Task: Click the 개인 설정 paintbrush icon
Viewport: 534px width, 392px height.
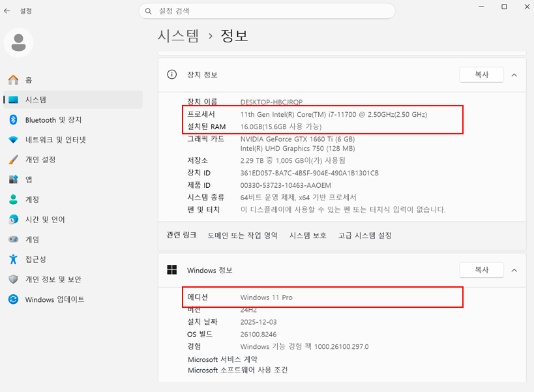Action: (x=13, y=159)
